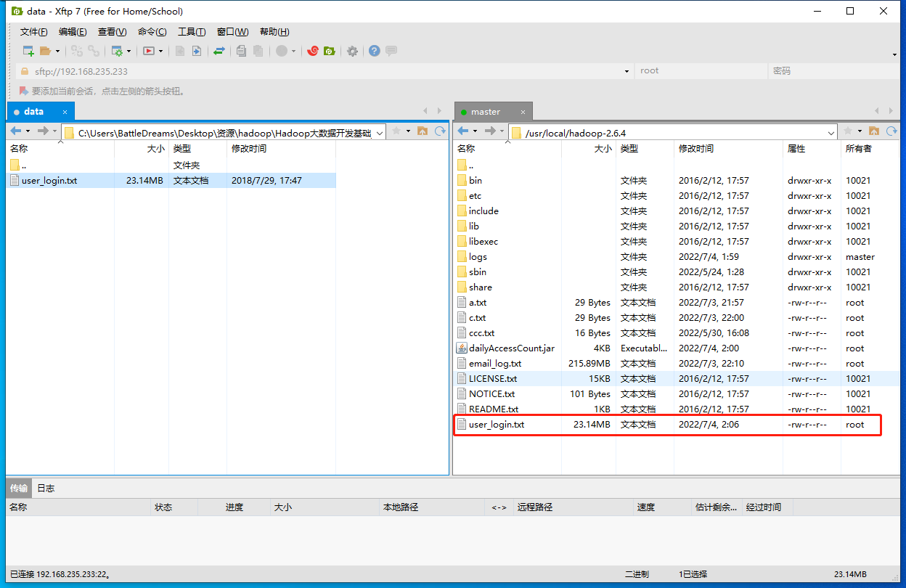Screen dimensions: 906x588
Task: Go back in the remote pane
Action: (462, 131)
